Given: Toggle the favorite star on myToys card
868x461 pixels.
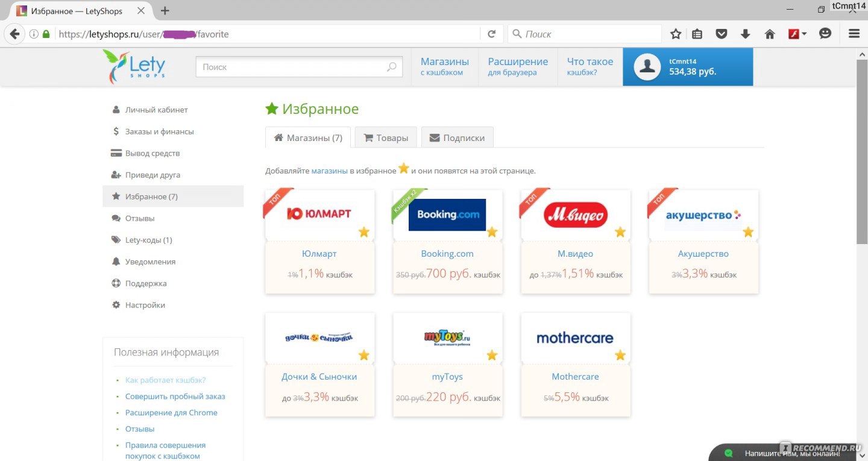Looking at the screenshot, I should click(x=492, y=355).
